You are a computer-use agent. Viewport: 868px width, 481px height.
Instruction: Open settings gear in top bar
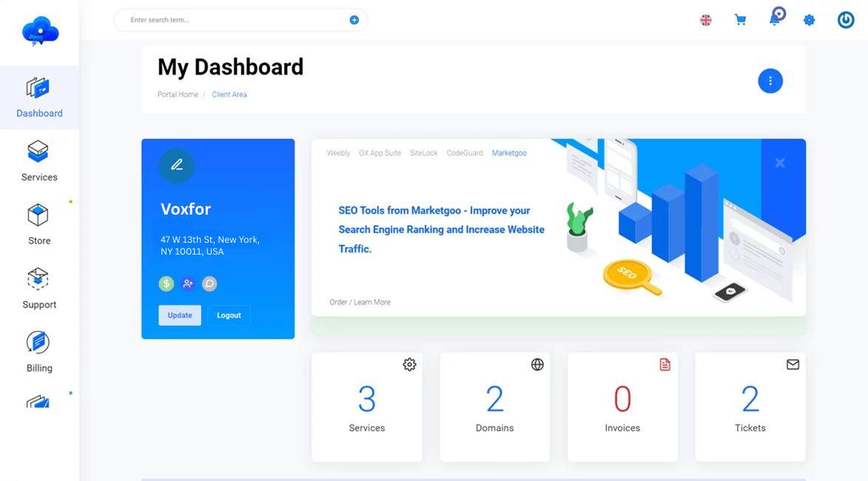[809, 21]
